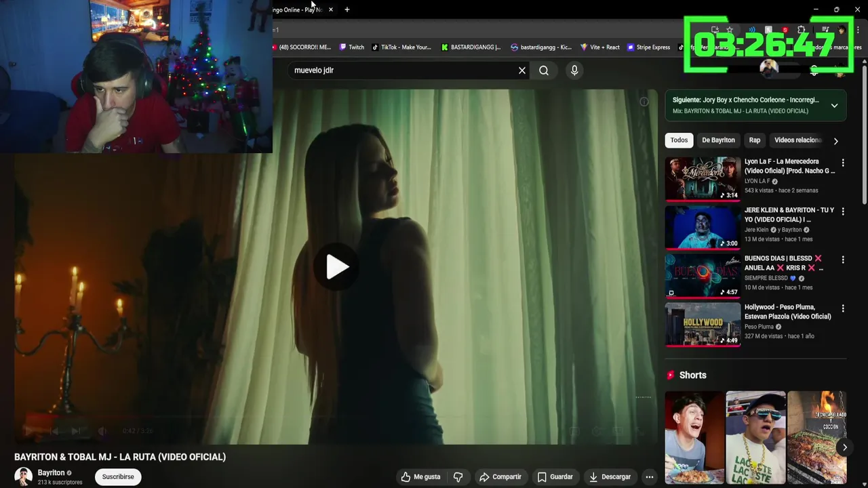The image size is (868, 488).
Task: Activate voice search microphone icon
Action: click(x=574, y=70)
